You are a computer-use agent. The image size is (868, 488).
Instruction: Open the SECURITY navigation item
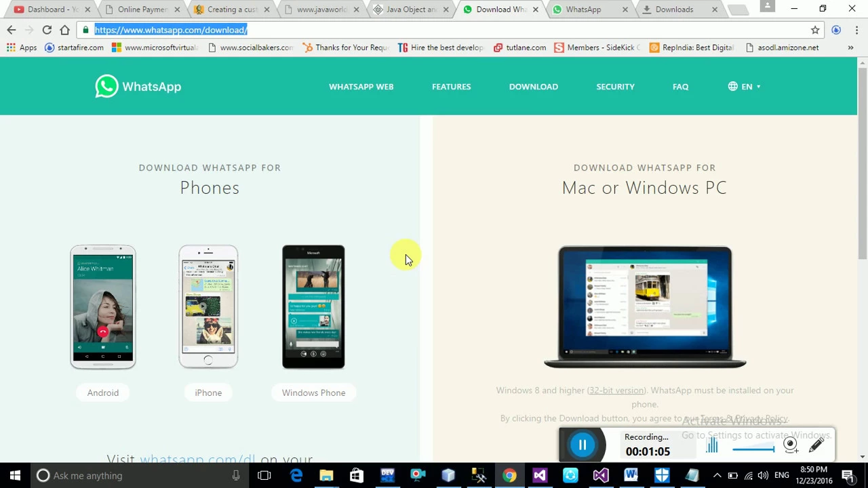(x=615, y=87)
